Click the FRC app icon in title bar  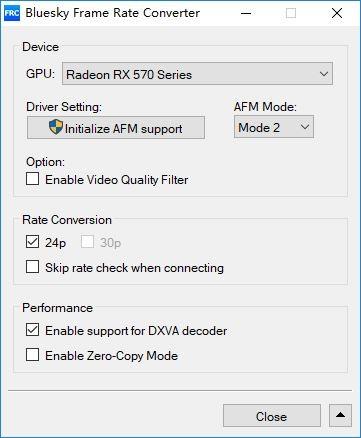(x=12, y=13)
